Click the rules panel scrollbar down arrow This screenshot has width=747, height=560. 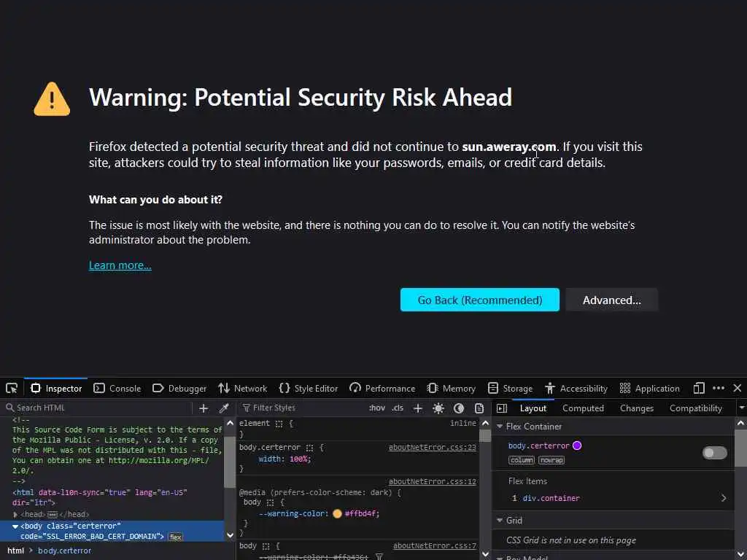click(x=485, y=554)
